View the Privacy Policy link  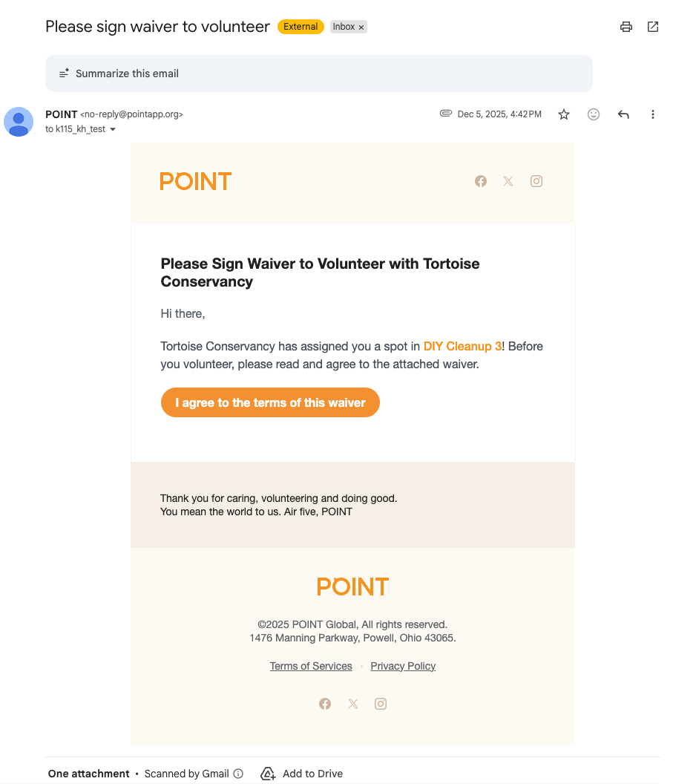pos(403,666)
